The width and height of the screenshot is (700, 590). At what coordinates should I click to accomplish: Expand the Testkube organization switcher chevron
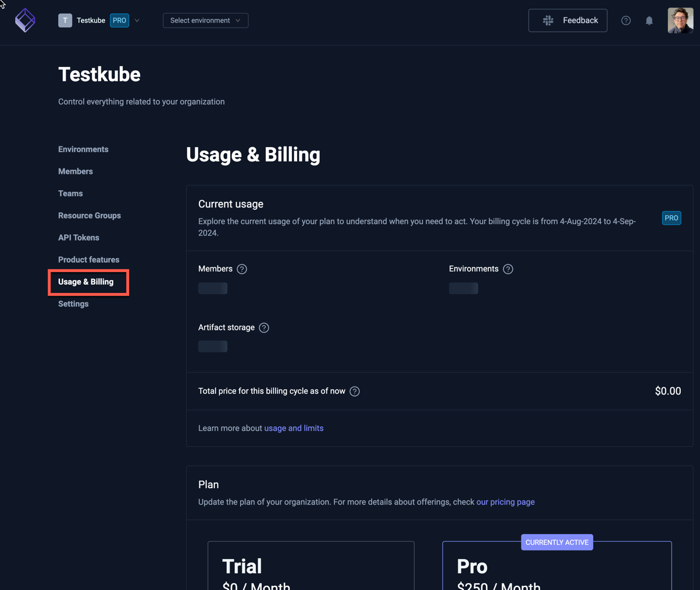tap(137, 20)
